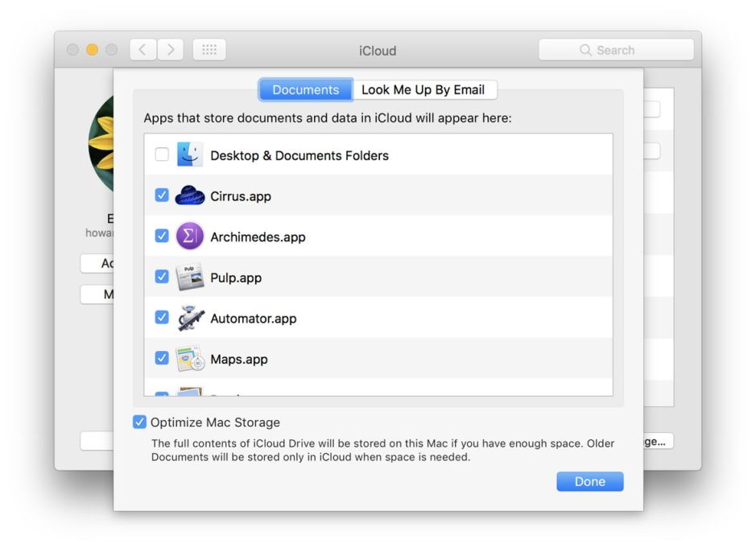The width and height of the screenshot is (756, 548).
Task: Select the Documents tab
Action: [x=305, y=89]
